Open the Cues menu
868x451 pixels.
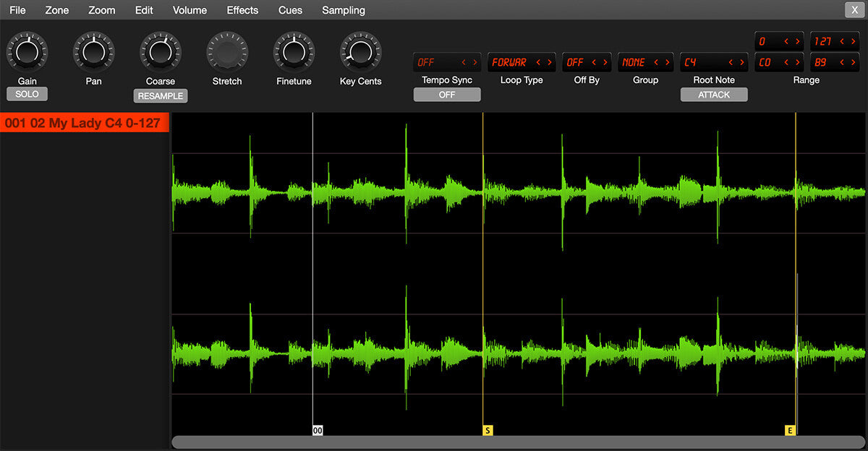(x=290, y=10)
